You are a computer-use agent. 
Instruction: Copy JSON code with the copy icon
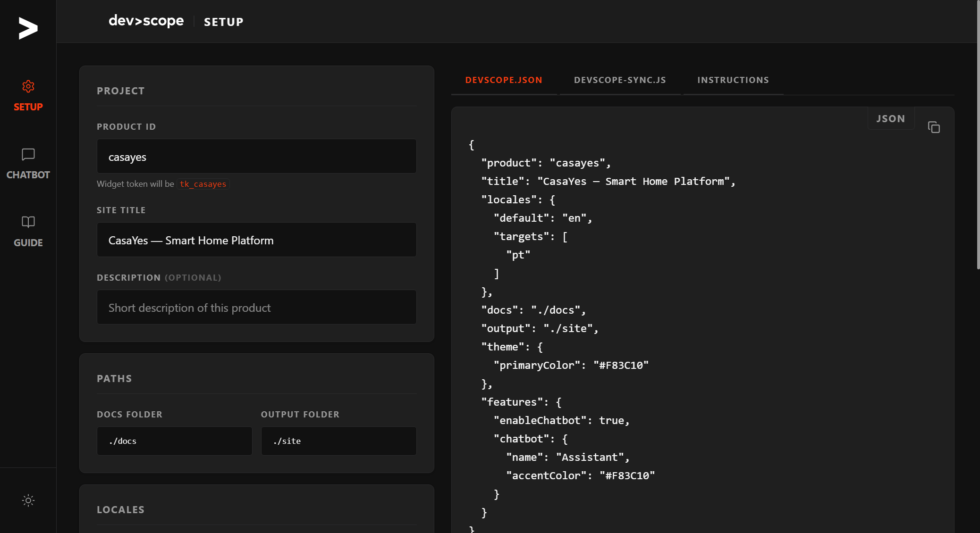pyautogui.click(x=934, y=127)
